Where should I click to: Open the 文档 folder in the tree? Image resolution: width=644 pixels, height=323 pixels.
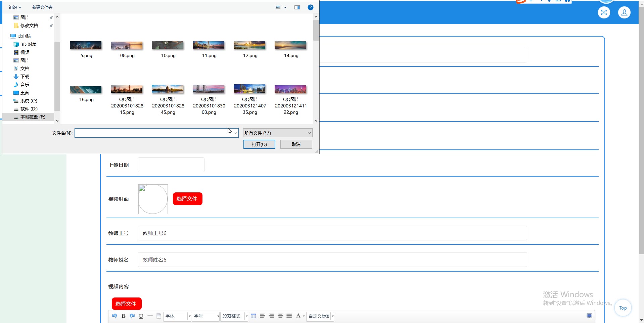point(25,68)
